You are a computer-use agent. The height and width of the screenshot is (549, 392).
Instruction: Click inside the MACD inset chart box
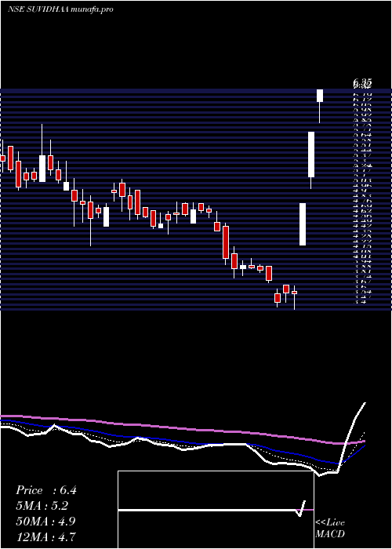click(216, 510)
